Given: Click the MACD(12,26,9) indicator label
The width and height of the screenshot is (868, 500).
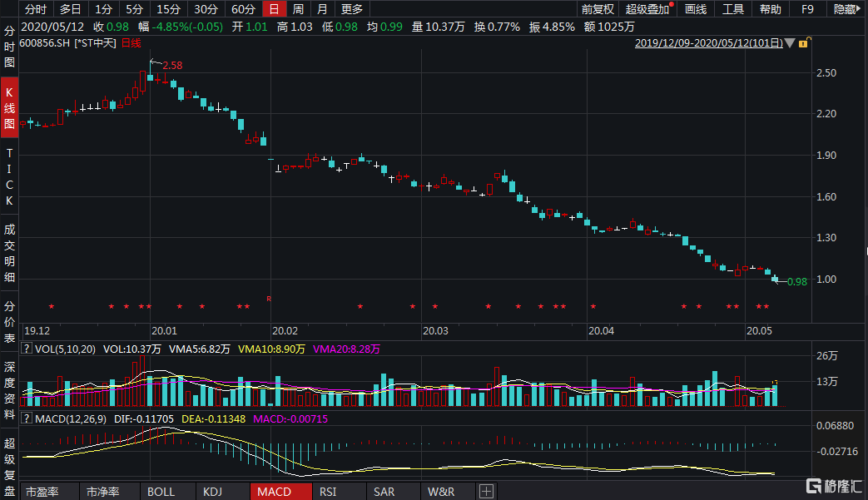Looking at the screenshot, I should pyautogui.click(x=71, y=418).
